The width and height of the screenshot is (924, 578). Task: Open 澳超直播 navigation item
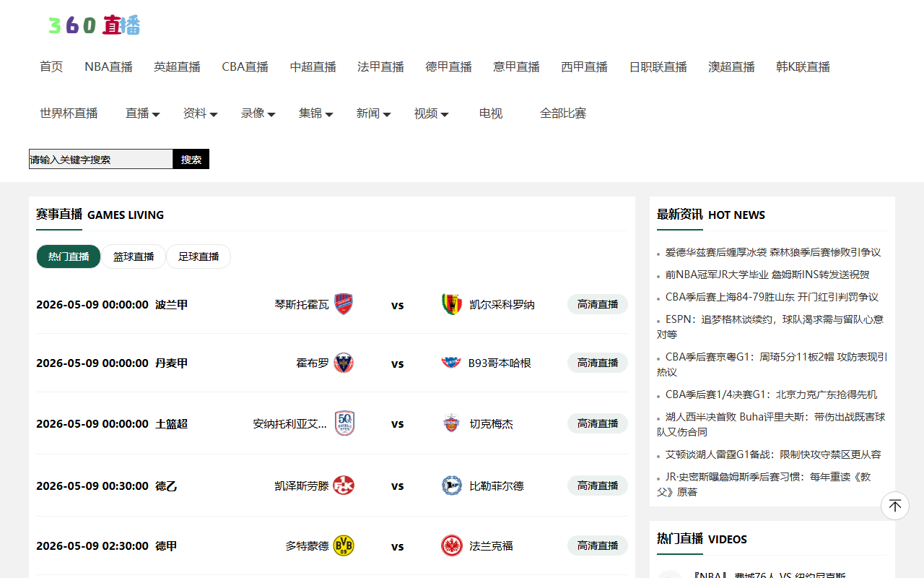(x=732, y=66)
